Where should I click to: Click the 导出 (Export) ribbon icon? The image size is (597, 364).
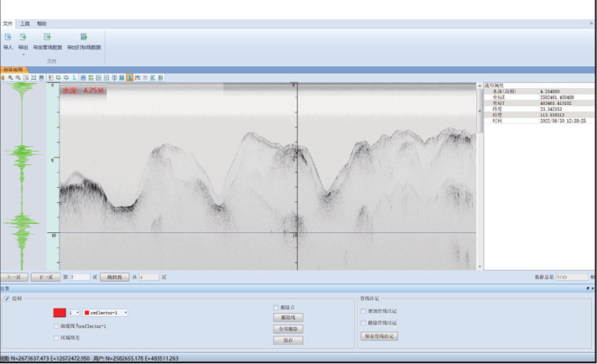23,39
